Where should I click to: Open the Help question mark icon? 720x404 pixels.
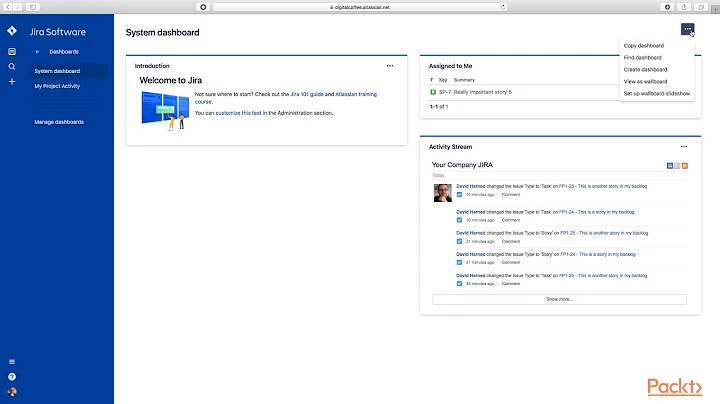tap(12, 377)
